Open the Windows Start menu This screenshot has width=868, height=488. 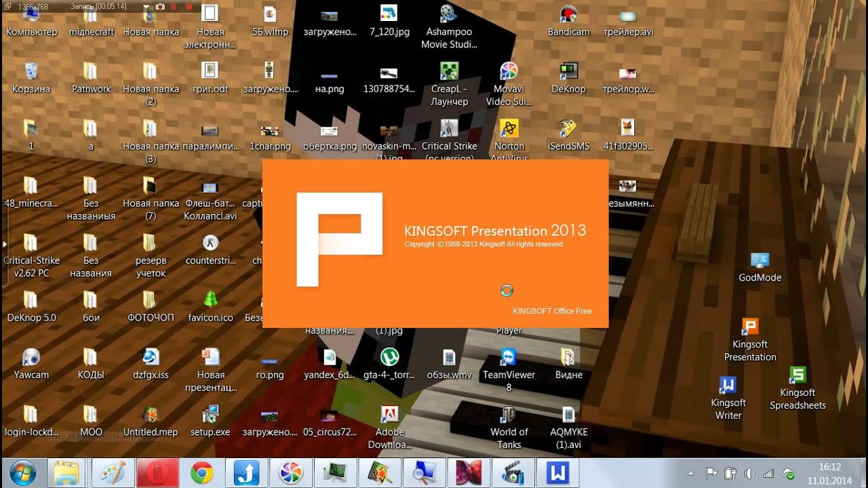point(24,472)
